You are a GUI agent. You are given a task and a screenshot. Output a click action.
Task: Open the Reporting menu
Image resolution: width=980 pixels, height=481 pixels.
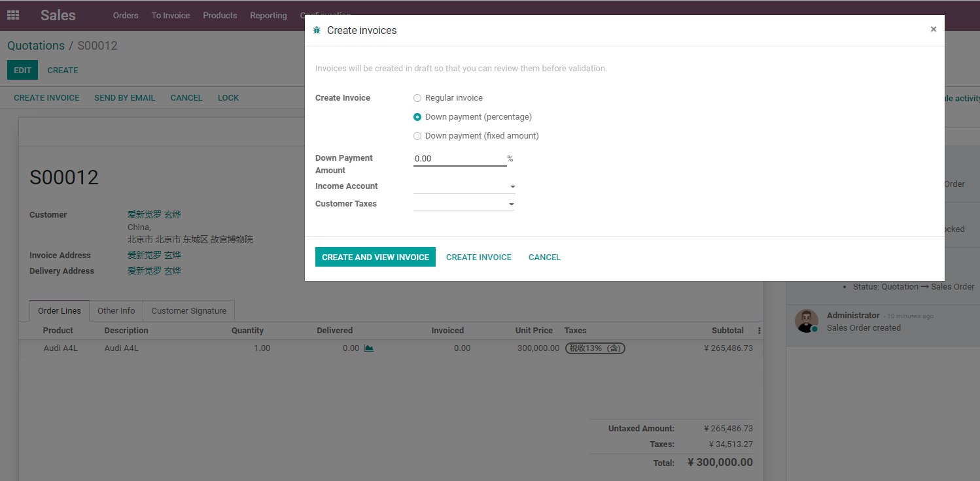(268, 15)
